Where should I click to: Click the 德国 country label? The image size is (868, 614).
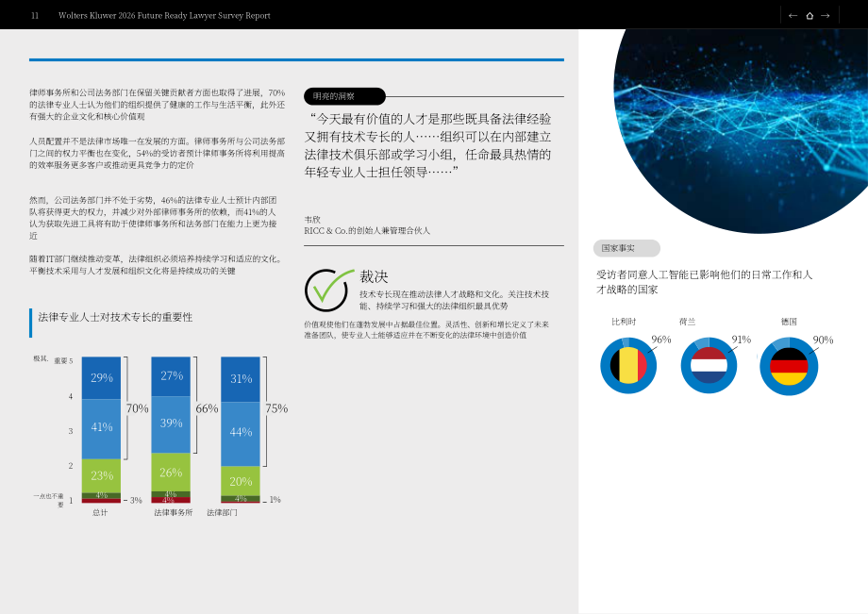(789, 322)
